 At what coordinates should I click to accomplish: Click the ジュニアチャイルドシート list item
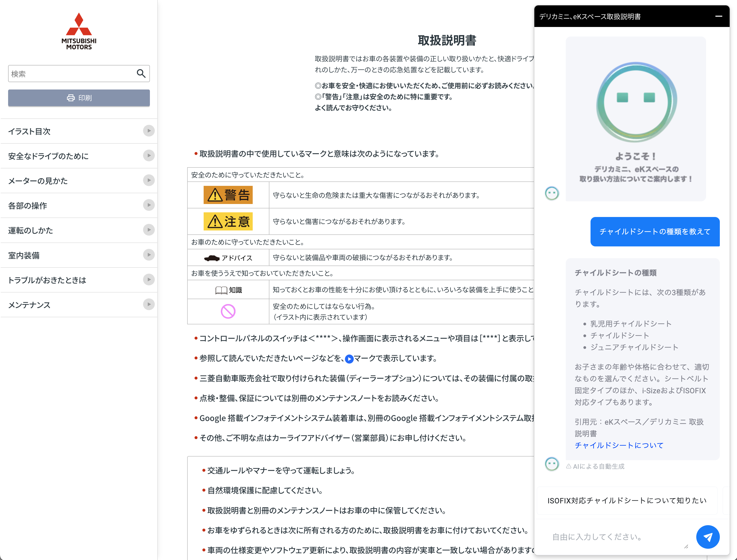(634, 347)
